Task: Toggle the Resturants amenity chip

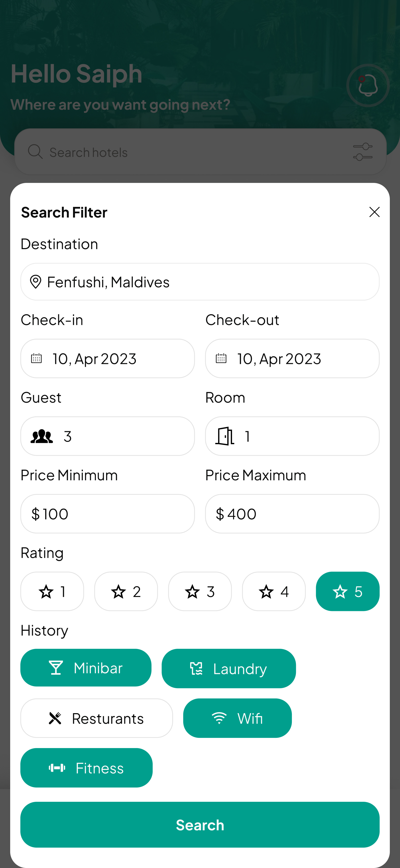Action: coord(97,718)
